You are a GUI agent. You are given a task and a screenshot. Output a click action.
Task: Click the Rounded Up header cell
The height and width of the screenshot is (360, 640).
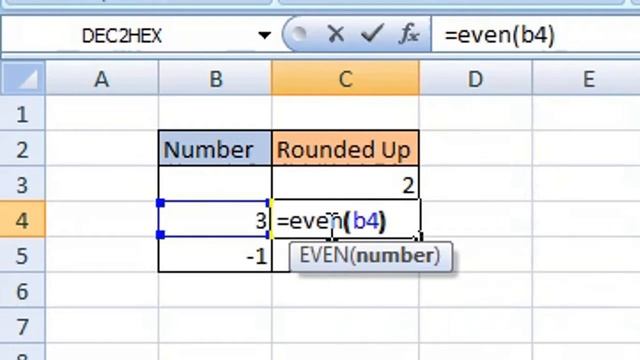[345, 149]
